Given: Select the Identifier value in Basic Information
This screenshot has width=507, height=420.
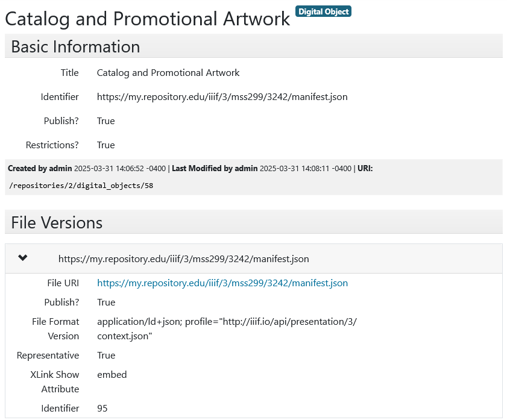Looking at the screenshot, I should (222, 96).
